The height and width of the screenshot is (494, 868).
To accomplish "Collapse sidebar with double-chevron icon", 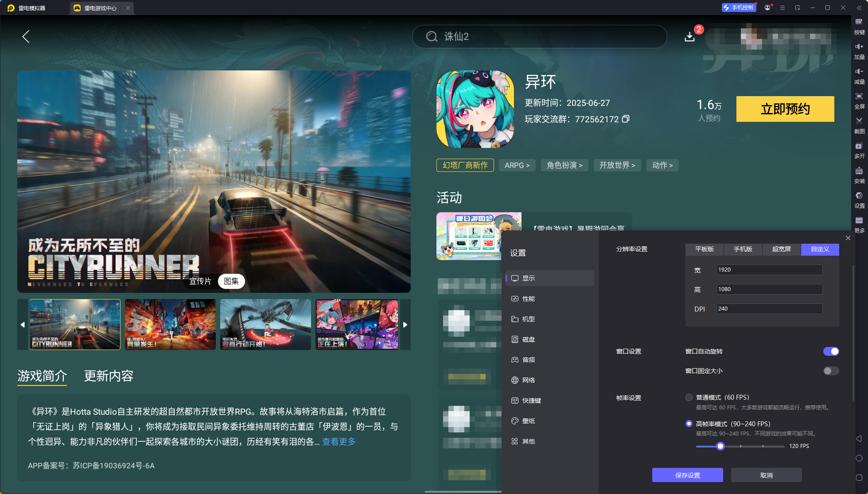I will (859, 8).
